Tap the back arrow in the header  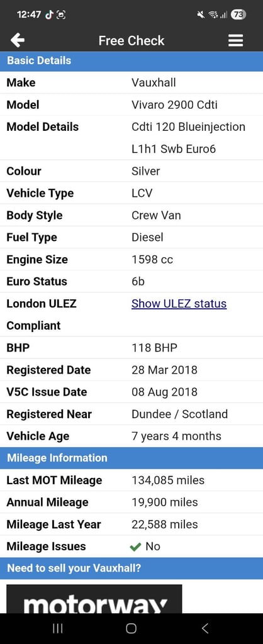click(x=18, y=40)
